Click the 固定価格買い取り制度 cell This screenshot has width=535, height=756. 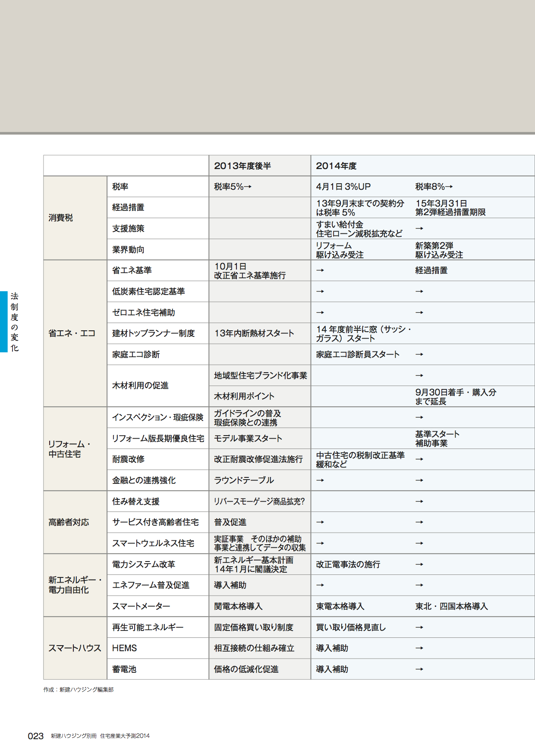coord(254,627)
